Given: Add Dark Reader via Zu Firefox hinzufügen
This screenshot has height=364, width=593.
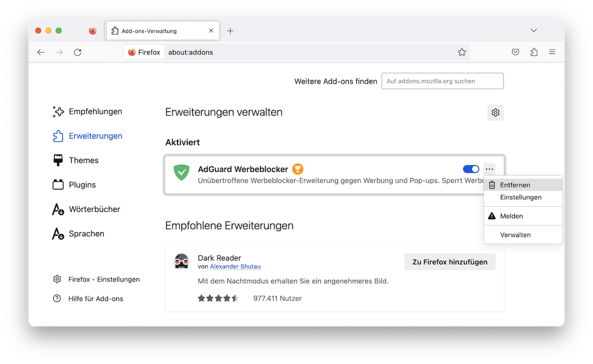Looking at the screenshot, I should click(x=450, y=262).
